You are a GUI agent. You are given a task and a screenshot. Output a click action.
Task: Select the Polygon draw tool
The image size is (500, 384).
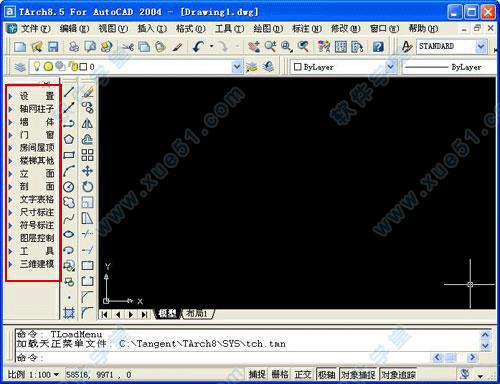69,139
